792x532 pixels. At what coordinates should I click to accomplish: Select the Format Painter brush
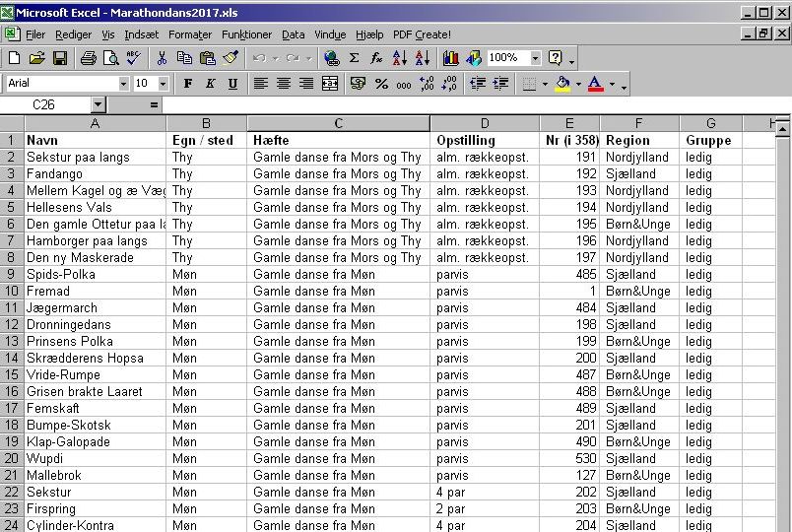(231, 58)
